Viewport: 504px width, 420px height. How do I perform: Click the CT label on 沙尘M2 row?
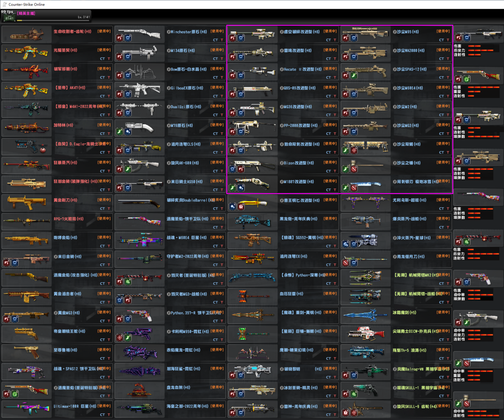pyautogui.click(x=441, y=115)
